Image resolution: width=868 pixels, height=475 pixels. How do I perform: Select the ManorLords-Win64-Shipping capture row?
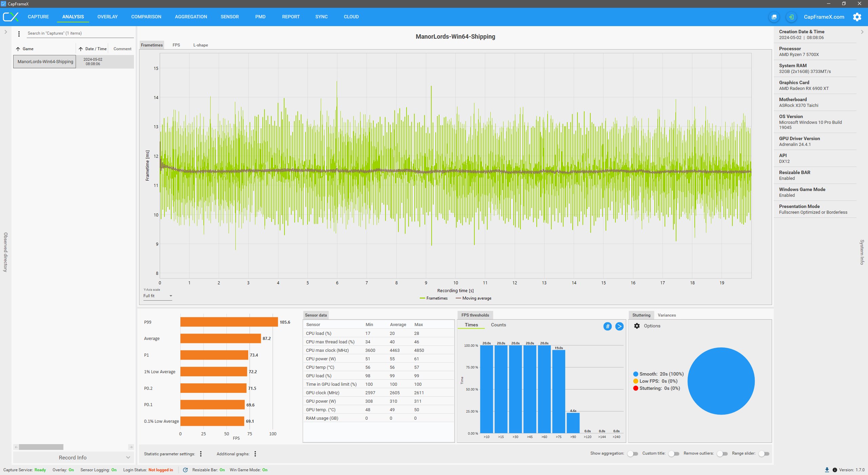[x=45, y=62]
